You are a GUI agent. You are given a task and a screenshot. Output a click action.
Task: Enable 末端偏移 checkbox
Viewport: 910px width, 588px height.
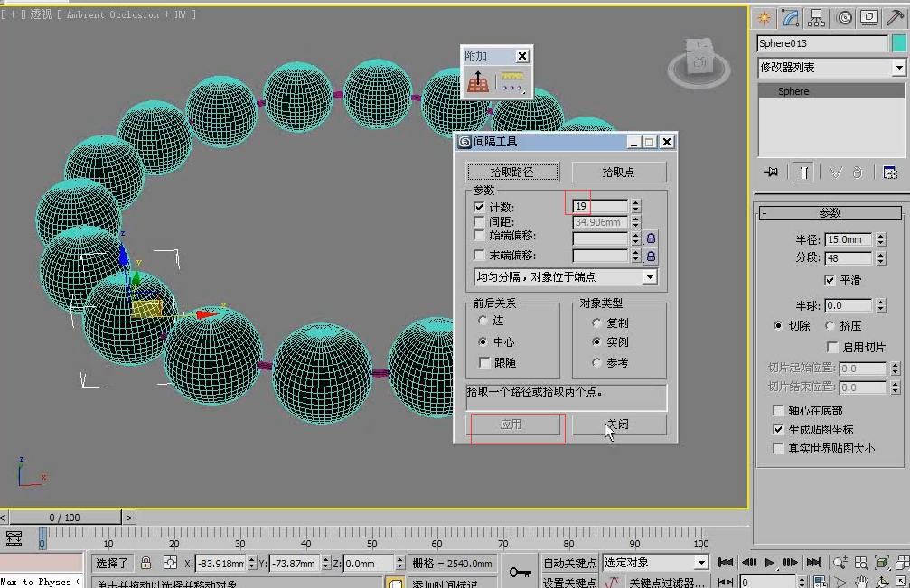tap(479, 255)
